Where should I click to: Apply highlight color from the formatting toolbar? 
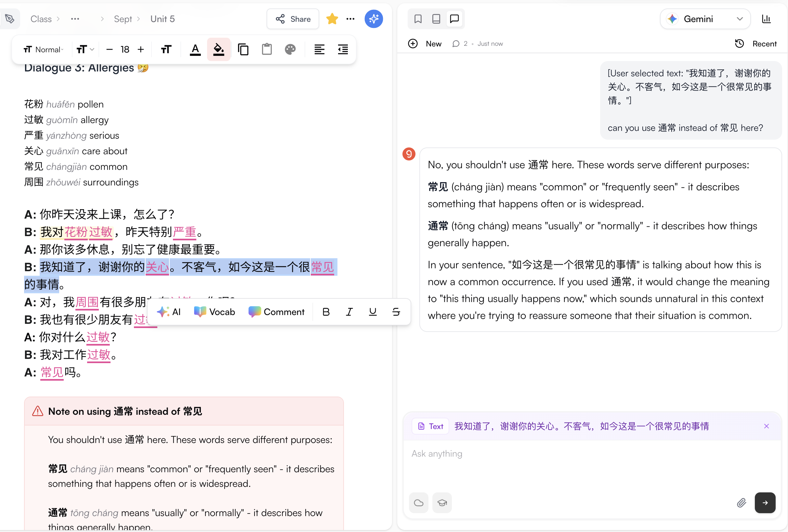[x=219, y=49]
